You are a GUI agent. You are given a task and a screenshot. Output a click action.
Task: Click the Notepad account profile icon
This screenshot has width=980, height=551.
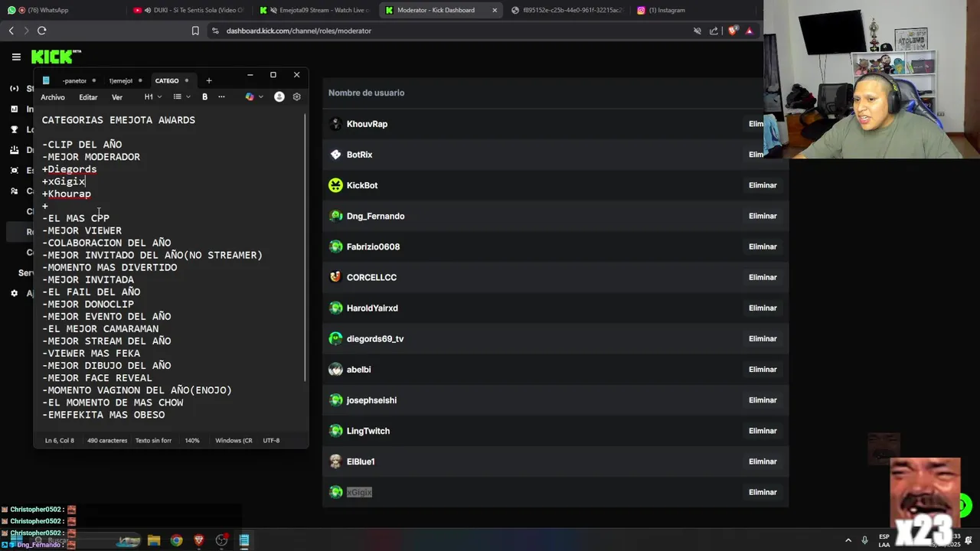click(x=279, y=97)
